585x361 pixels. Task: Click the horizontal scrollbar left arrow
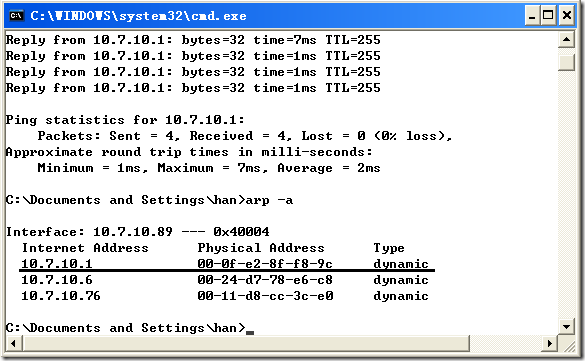coord(13,343)
